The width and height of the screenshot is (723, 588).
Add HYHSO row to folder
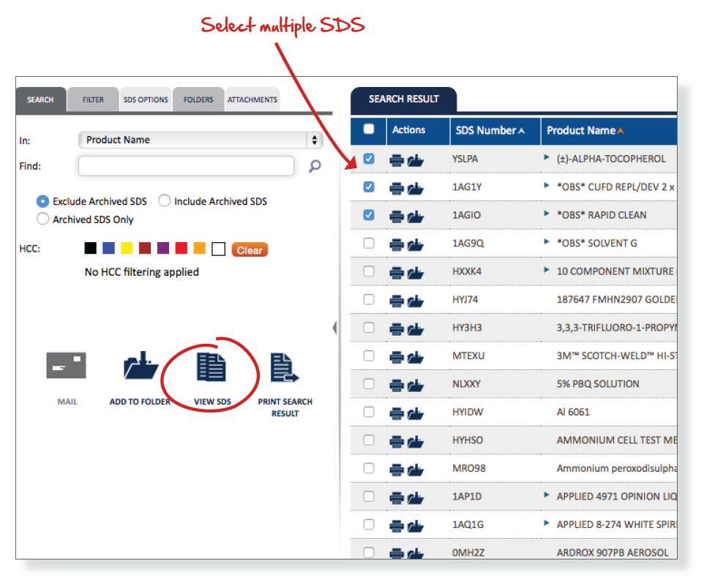point(416,442)
